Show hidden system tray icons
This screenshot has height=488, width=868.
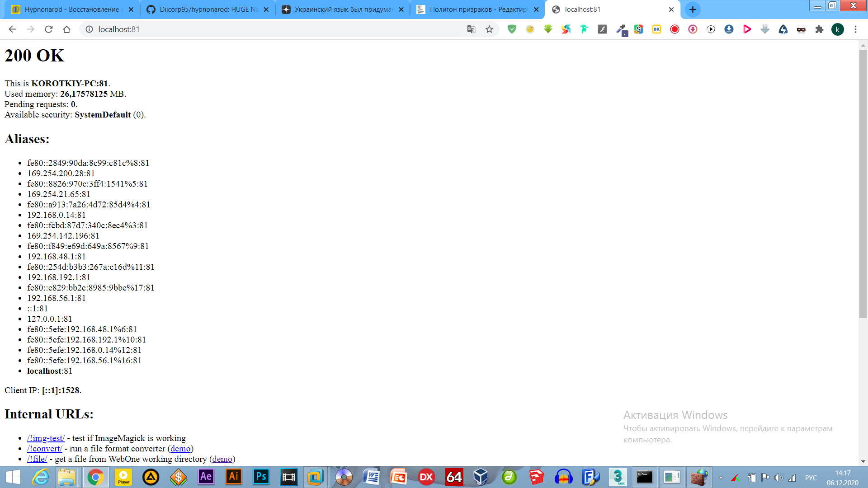(721, 478)
